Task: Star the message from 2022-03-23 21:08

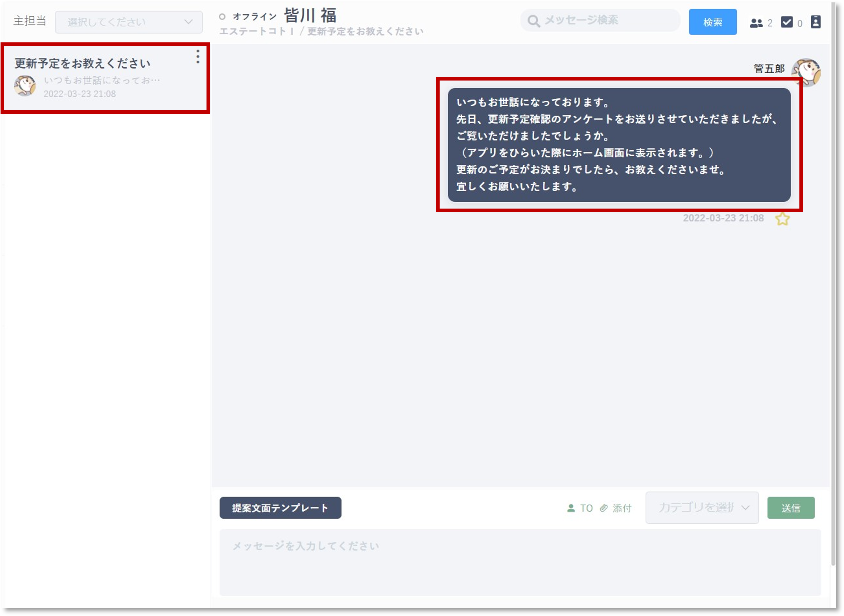Action: (782, 219)
